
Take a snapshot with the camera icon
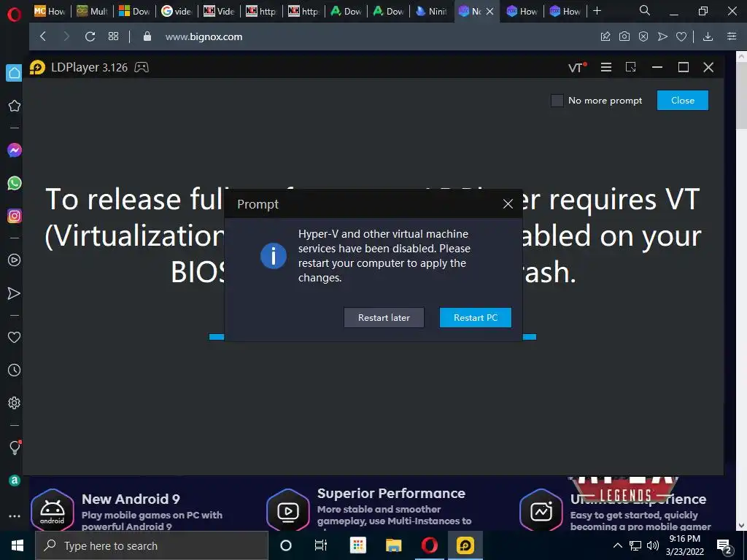tap(624, 36)
